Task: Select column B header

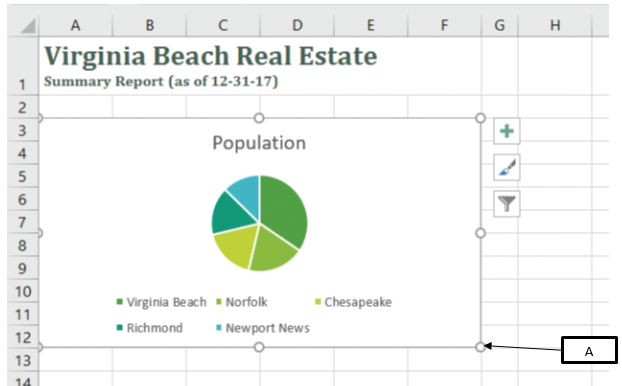Action: pyautogui.click(x=150, y=25)
